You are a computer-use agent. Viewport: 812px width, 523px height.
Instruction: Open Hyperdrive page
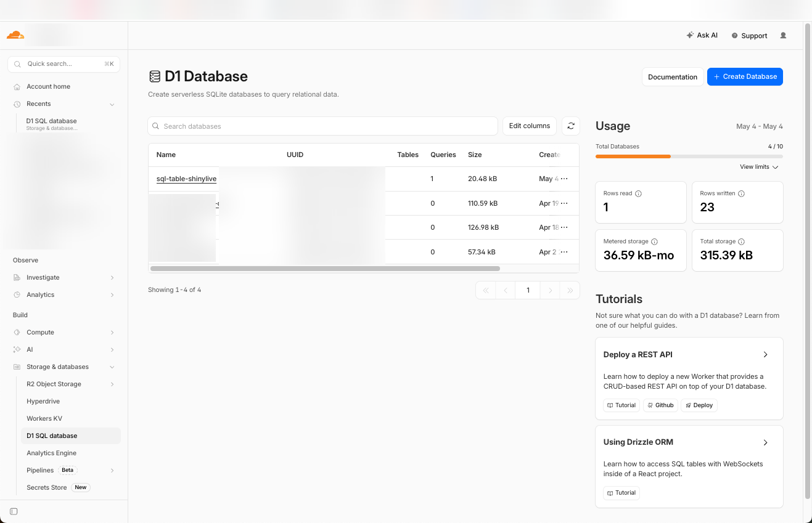click(43, 402)
